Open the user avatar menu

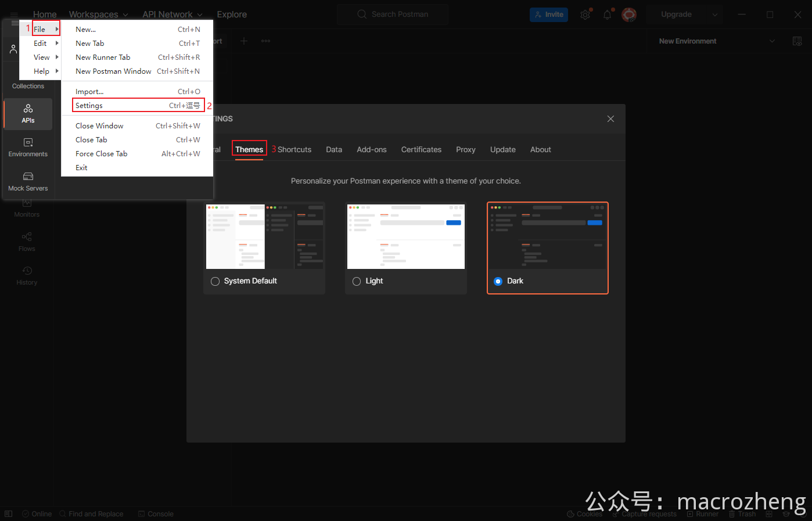pyautogui.click(x=629, y=15)
